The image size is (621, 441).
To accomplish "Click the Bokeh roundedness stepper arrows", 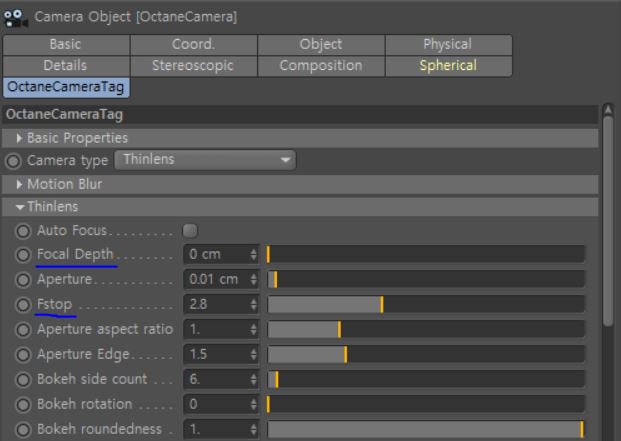I will pos(254,429).
